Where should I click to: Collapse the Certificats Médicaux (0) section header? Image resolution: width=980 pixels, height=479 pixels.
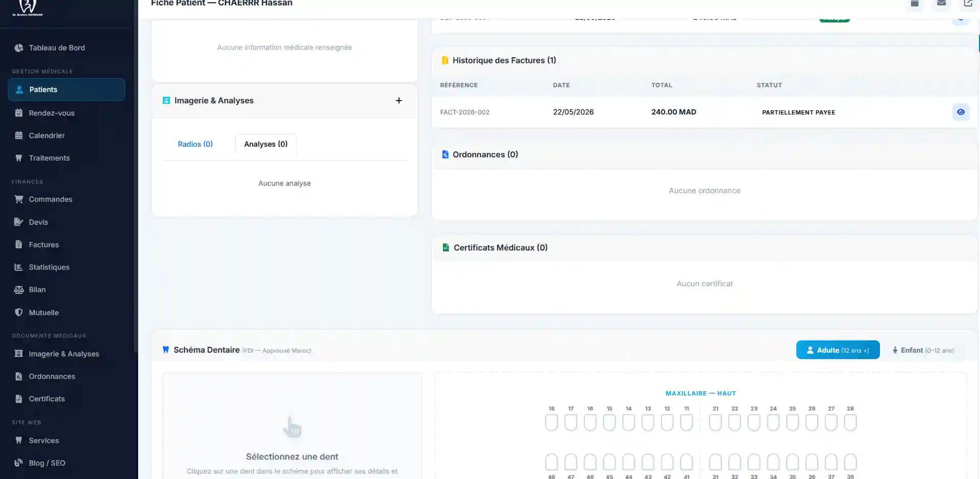(x=704, y=248)
